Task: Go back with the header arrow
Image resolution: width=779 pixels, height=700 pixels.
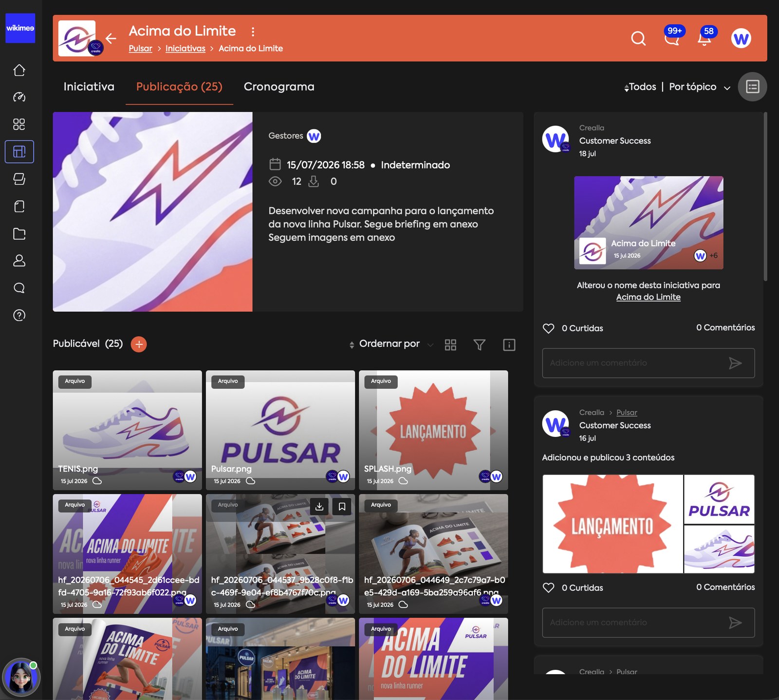Action: 111,38
